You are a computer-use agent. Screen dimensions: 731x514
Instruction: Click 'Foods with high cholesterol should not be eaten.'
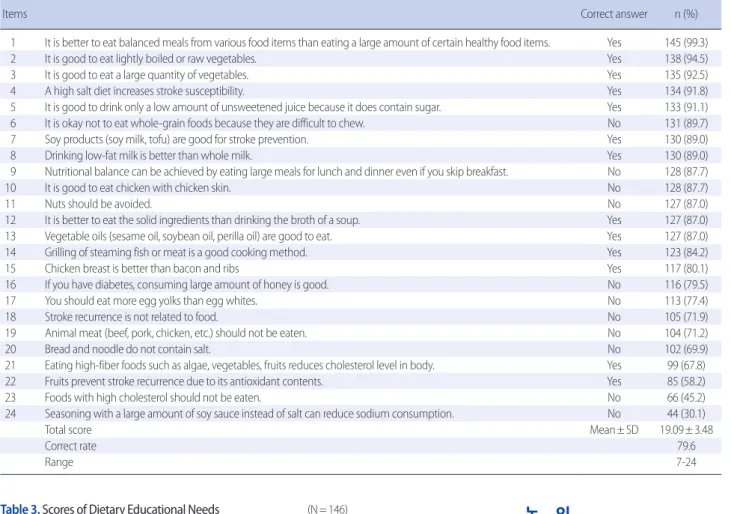[x=152, y=397]
